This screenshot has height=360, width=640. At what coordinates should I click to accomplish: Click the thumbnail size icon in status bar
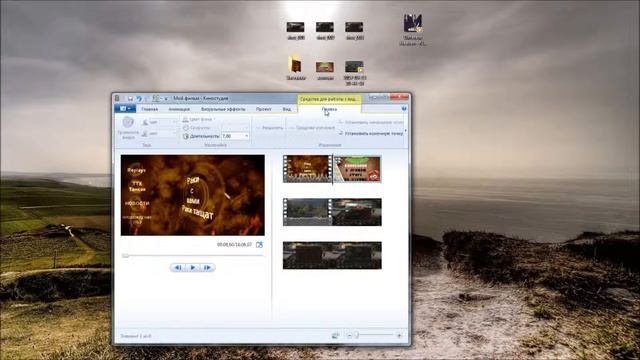(335, 336)
